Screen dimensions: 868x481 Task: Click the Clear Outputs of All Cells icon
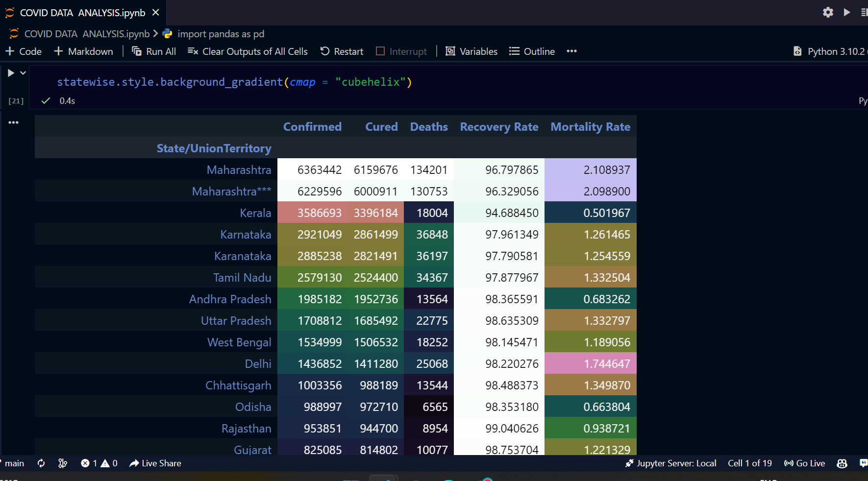point(192,50)
